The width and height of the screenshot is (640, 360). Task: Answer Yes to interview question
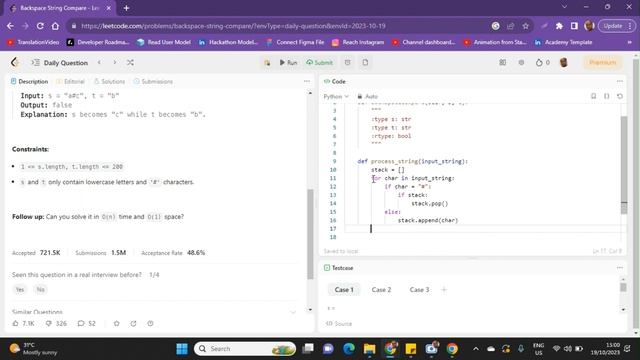click(x=20, y=289)
